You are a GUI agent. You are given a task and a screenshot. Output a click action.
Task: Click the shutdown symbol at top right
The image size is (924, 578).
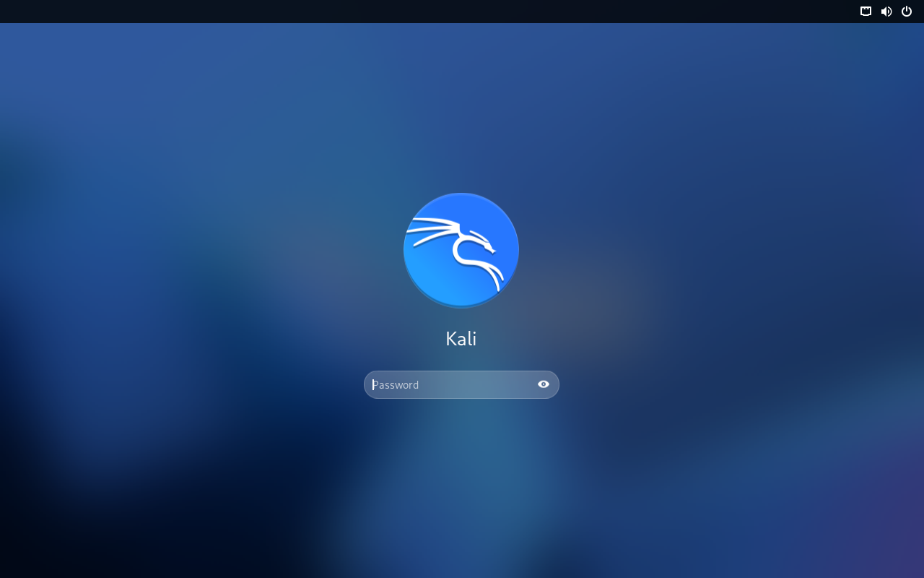point(907,11)
